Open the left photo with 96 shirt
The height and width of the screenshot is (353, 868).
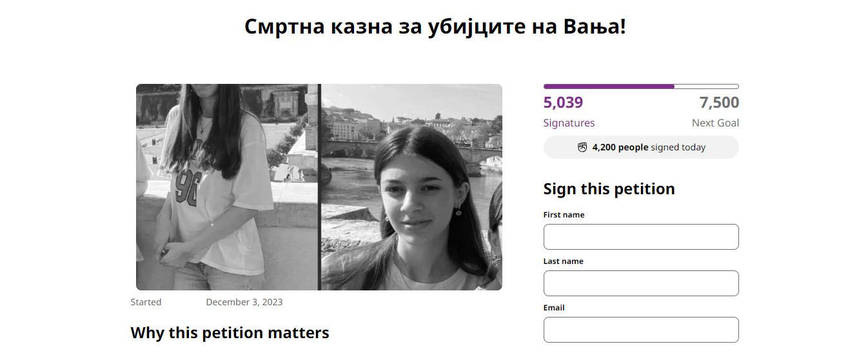click(x=228, y=187)
